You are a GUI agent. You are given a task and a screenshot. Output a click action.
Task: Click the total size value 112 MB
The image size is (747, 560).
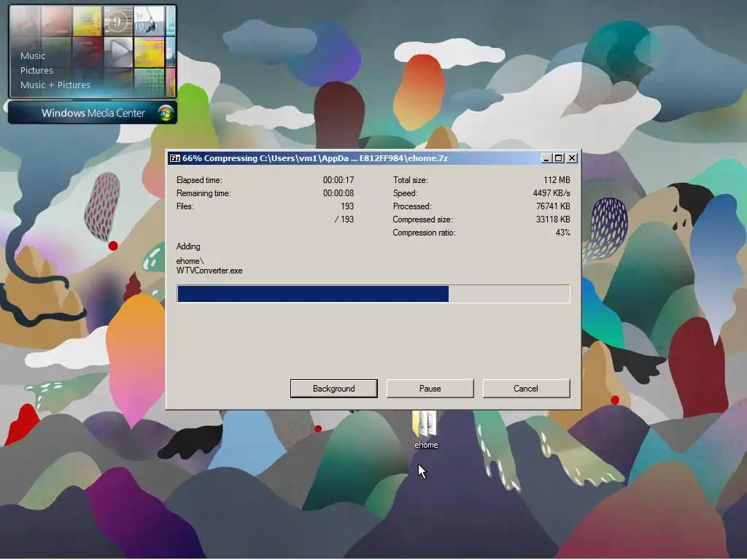(x=557, y=180)
